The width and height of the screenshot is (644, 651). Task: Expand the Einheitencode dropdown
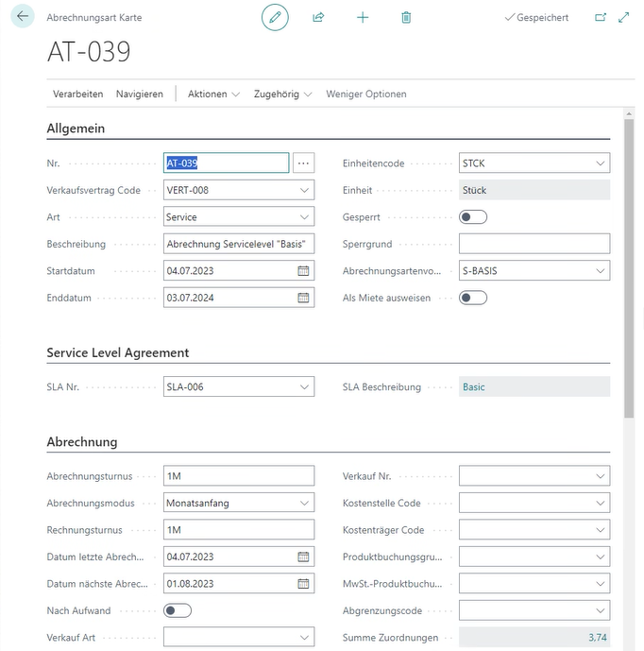[600, 163]
